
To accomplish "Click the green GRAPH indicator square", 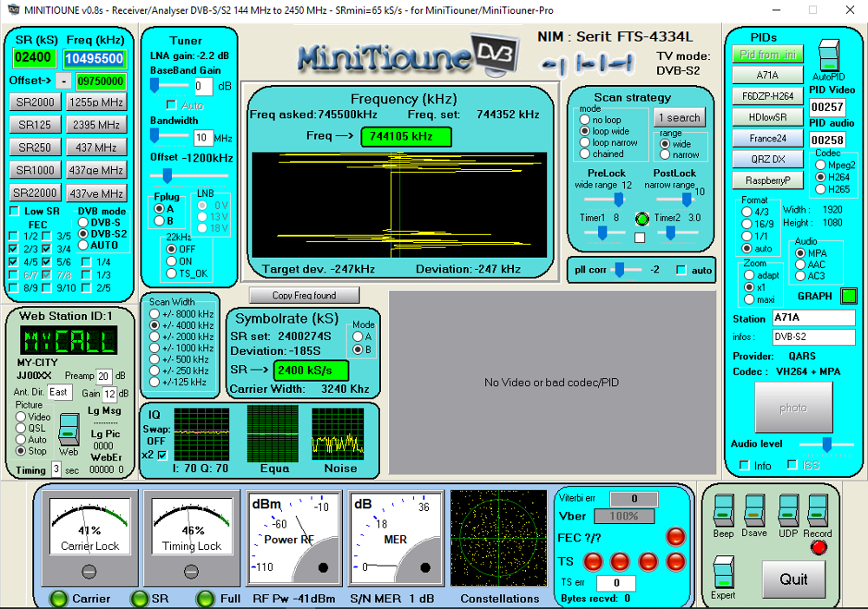I will tap(848, 296).
